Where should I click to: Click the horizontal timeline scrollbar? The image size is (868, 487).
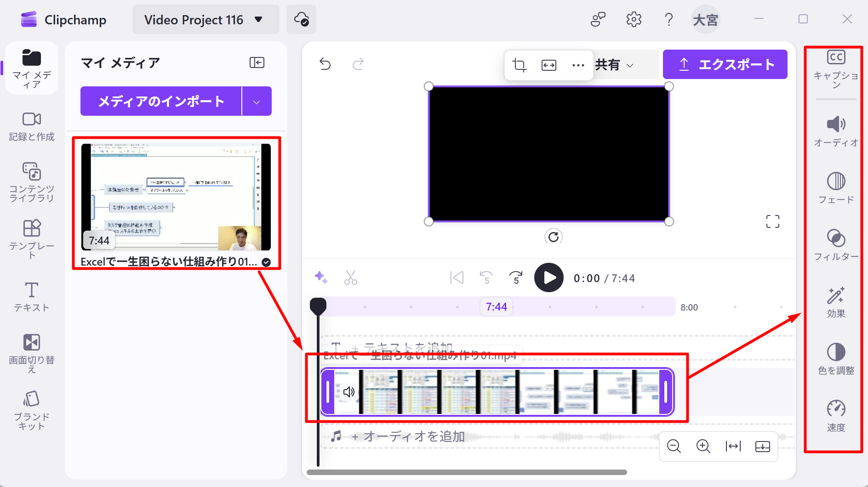[x=467, y=472]
